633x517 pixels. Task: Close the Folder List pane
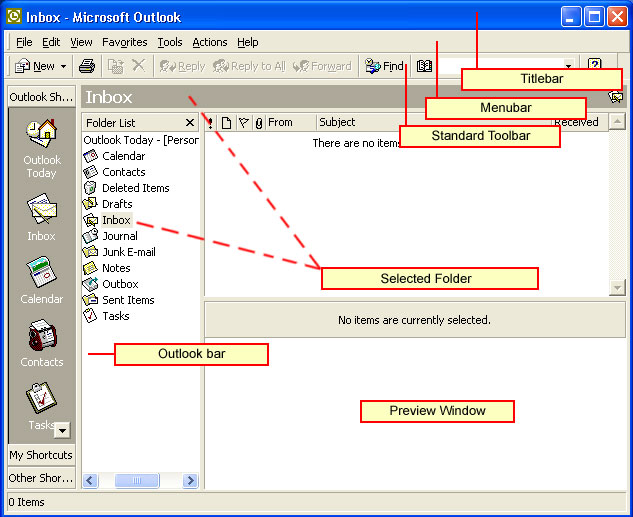click(189, 123)
